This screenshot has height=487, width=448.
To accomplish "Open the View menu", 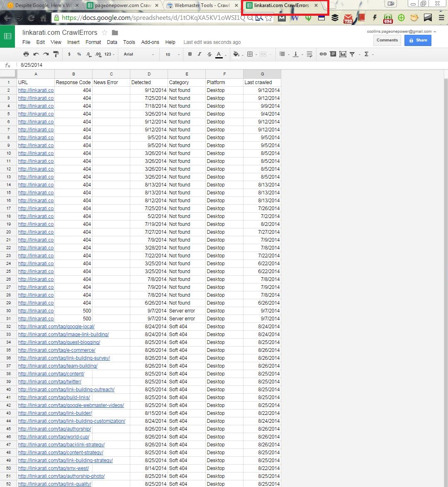I will (x=56, y=42).
